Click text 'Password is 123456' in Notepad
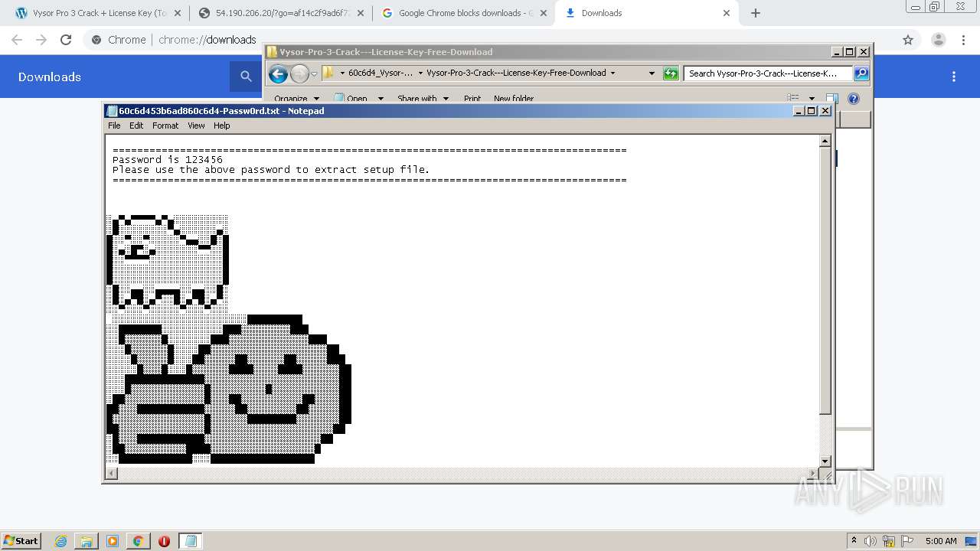980x551 pixels. click(x=168, y=160)
